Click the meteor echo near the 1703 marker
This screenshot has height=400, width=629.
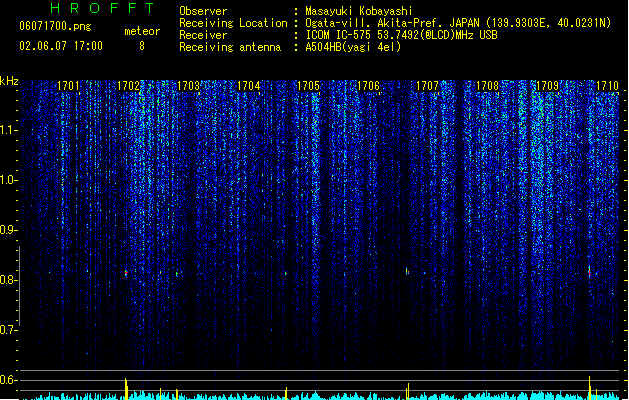pos(177,274)
